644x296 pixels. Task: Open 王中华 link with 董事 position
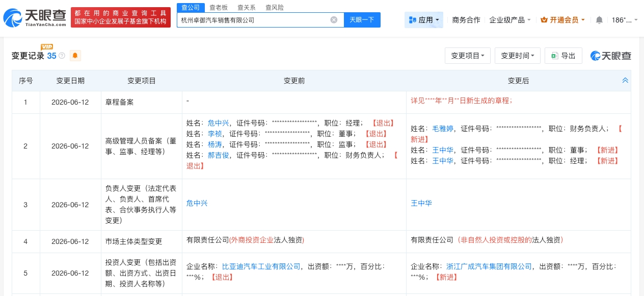(443, 150)
